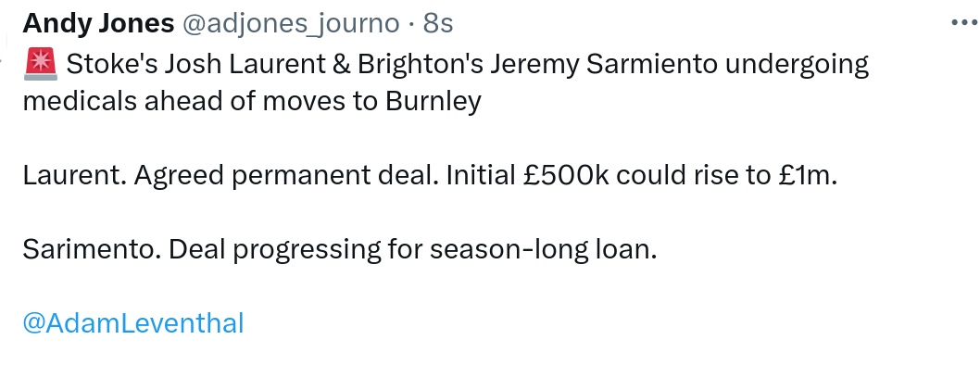
Task: Click the permanent deal phrase
Action: 332,176
